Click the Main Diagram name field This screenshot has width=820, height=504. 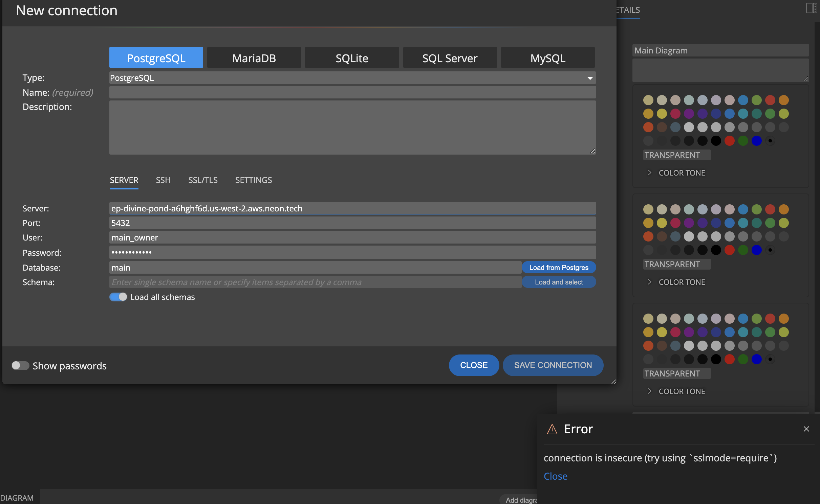[720, 50]
